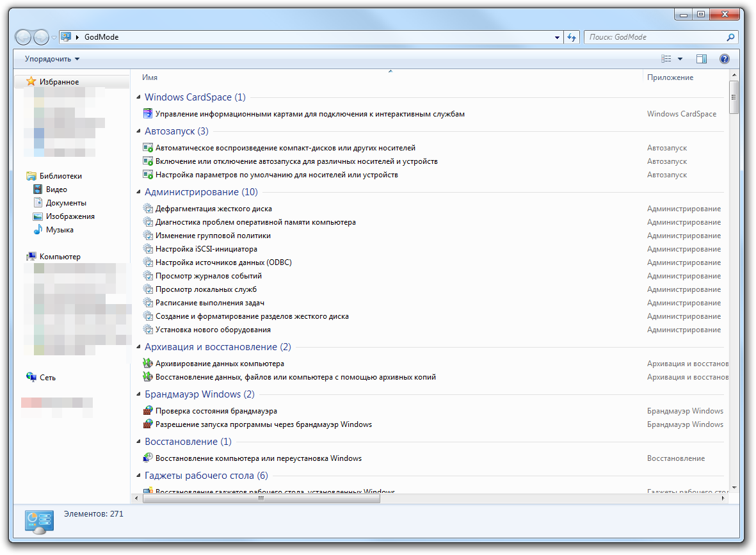
Task: Collapse the Автозапуск group
Action: click(x=138, y=131)
